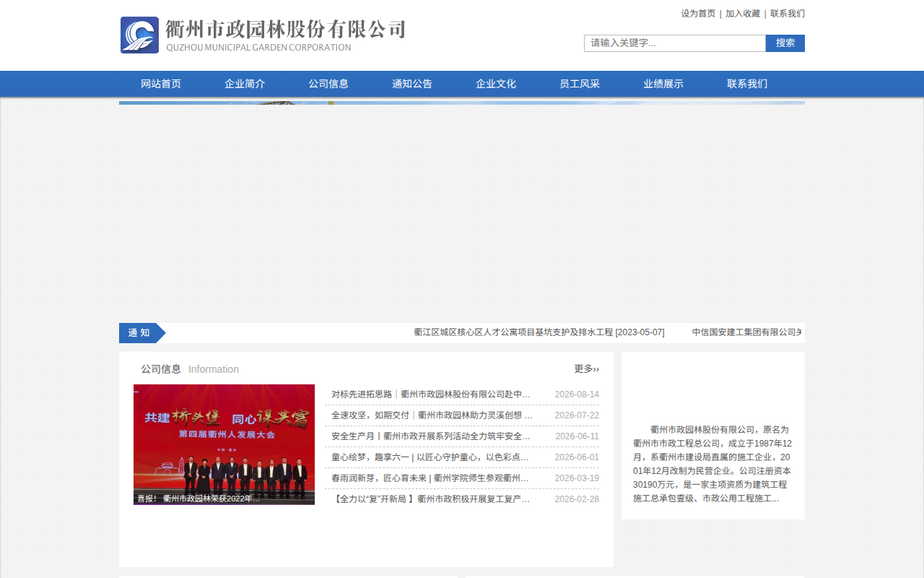Open the 企业文化 menu item

tap(496, 84)
